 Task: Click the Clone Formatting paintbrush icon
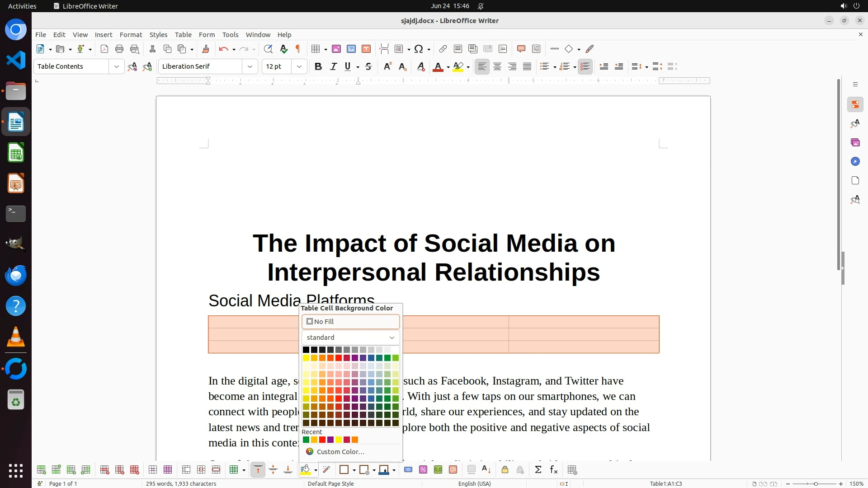click(206, 49)
